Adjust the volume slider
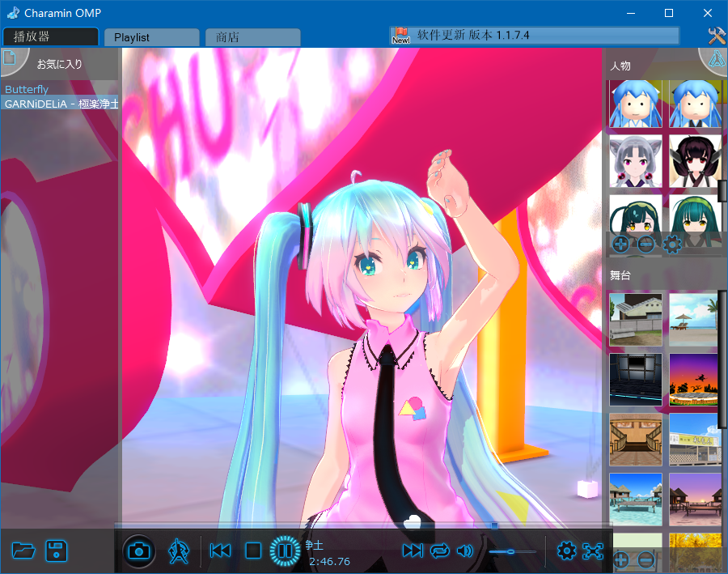The width and height of the screenshot is (728, 574). click(x=511, y=551)
